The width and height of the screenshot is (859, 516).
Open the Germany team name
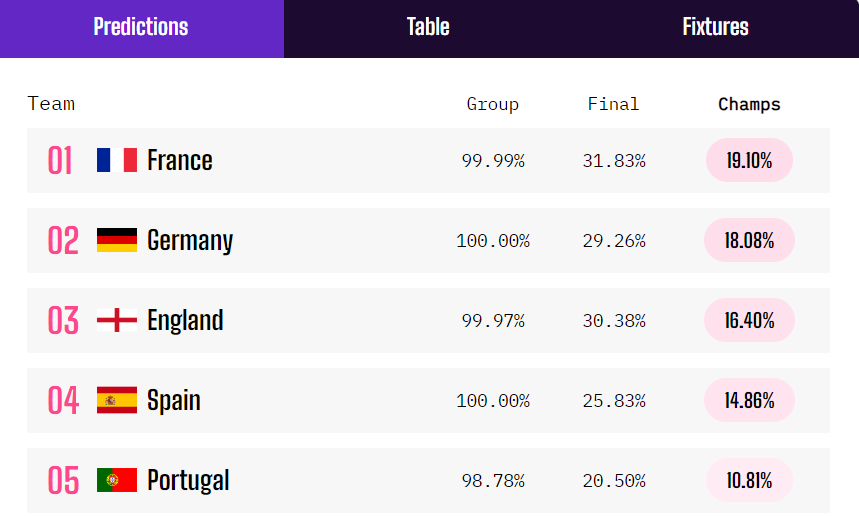click(190, 240)
